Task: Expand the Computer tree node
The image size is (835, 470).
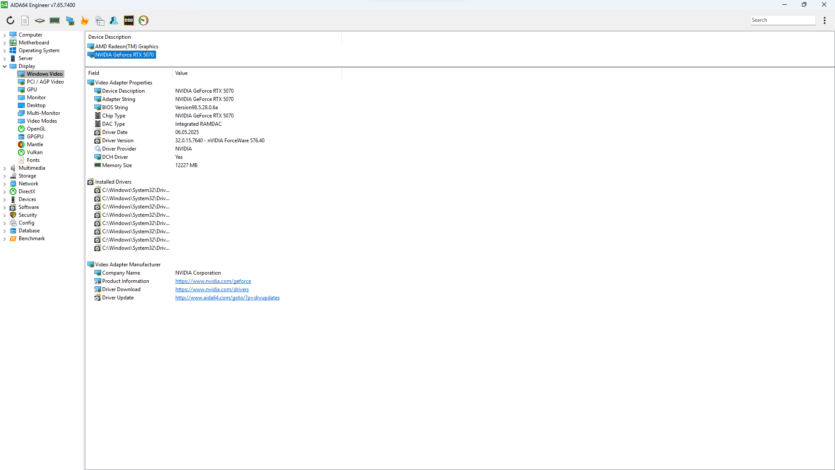Action: pyautogui.click(x=5, y=35)
